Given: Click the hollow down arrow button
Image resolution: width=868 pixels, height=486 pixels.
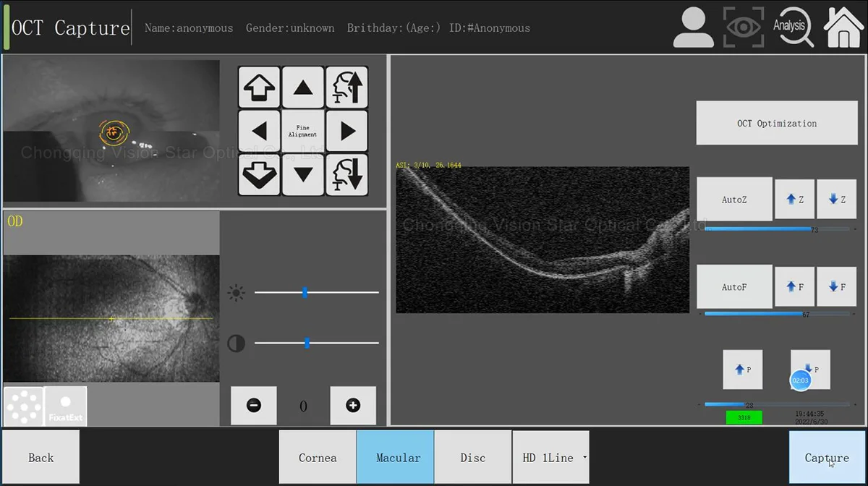Looking at the screenshot, I should (259, 174).
